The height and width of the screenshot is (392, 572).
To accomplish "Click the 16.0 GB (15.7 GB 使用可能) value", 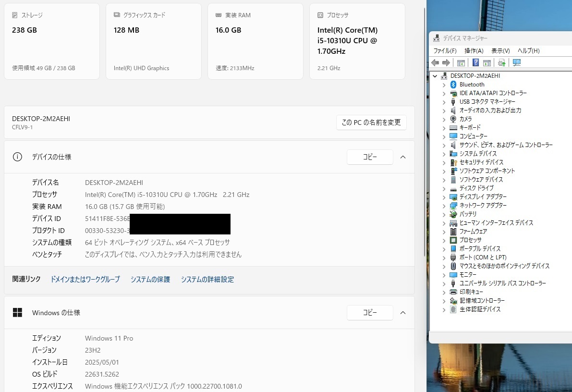I will 125,207.
